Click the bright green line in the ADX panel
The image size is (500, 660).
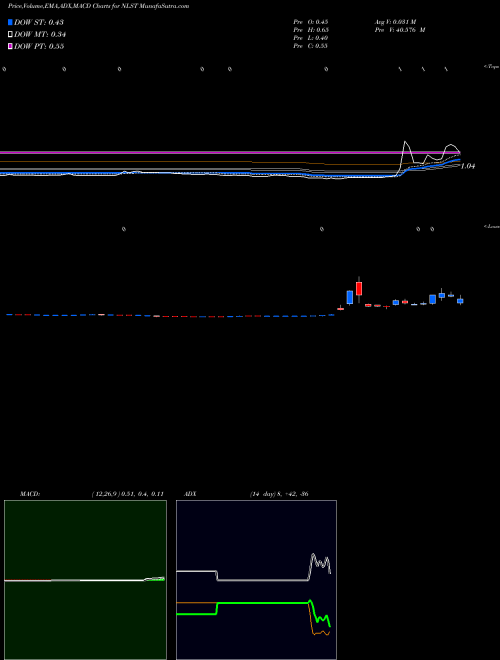point(263,603)
